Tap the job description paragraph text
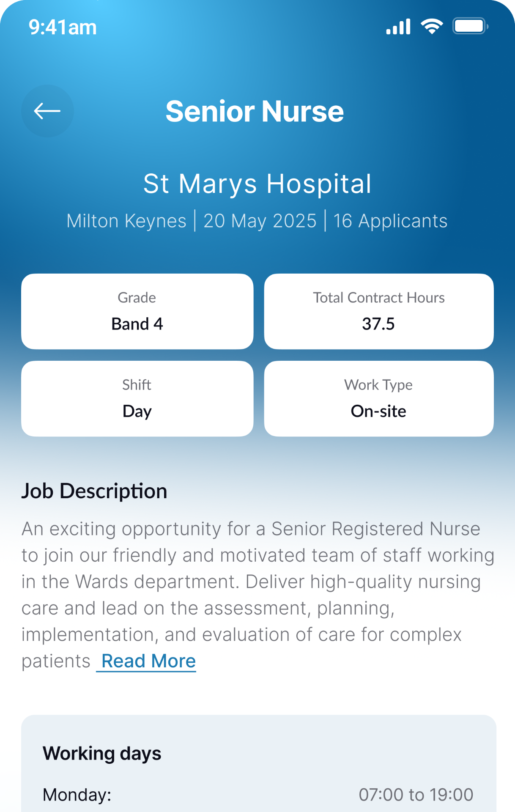Screen dimensions: 515x812 pyautogui.click(x=257, y=595)
